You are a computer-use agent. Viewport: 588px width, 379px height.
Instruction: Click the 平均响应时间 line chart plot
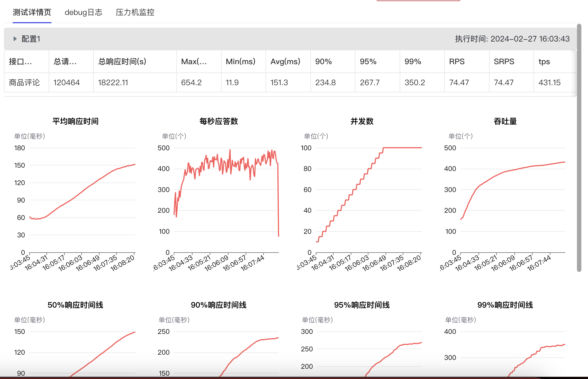(82, 200)
